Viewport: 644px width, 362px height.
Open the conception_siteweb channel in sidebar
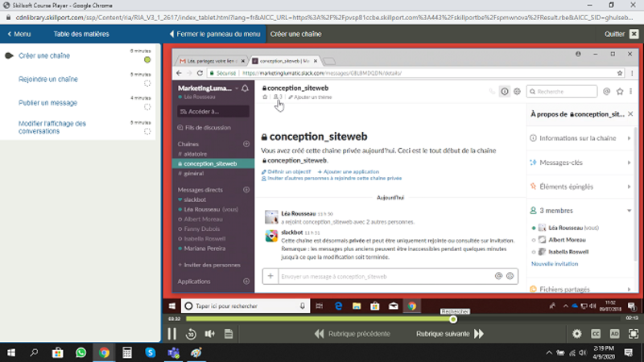pos(213,164)
